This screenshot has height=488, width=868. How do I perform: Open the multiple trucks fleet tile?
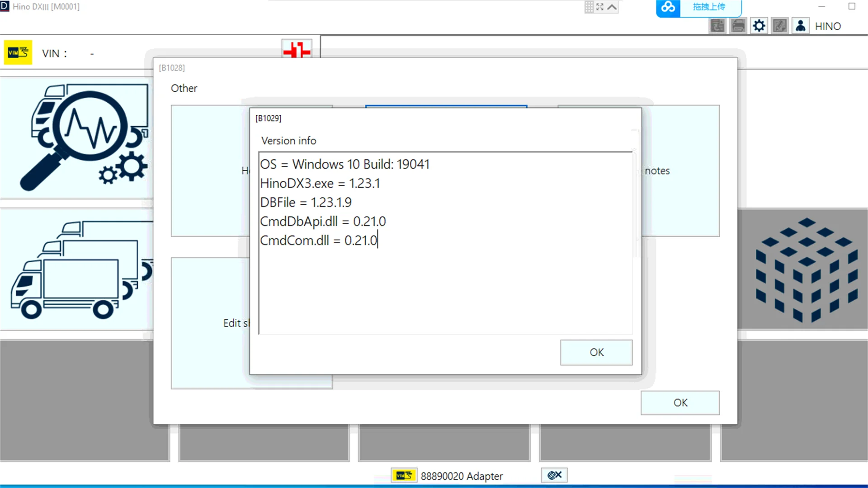pos(77,269)
